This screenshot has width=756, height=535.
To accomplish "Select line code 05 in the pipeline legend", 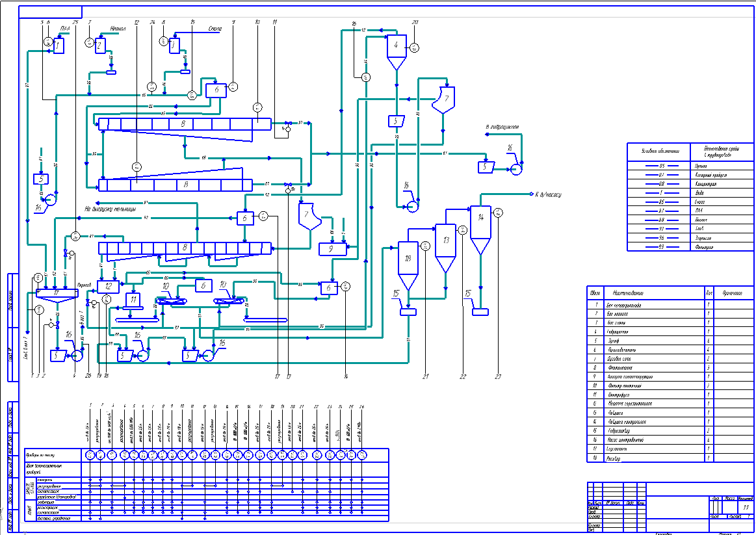I will point(662,166).
